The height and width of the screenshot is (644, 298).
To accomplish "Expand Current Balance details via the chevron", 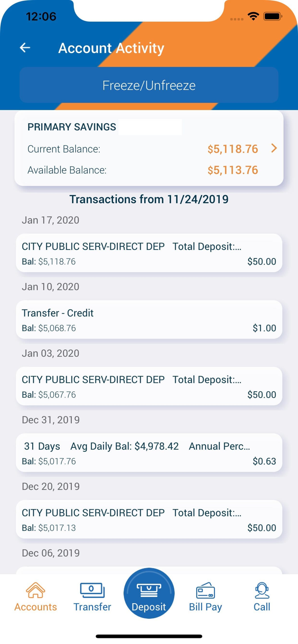I will [x=274, y=149].
